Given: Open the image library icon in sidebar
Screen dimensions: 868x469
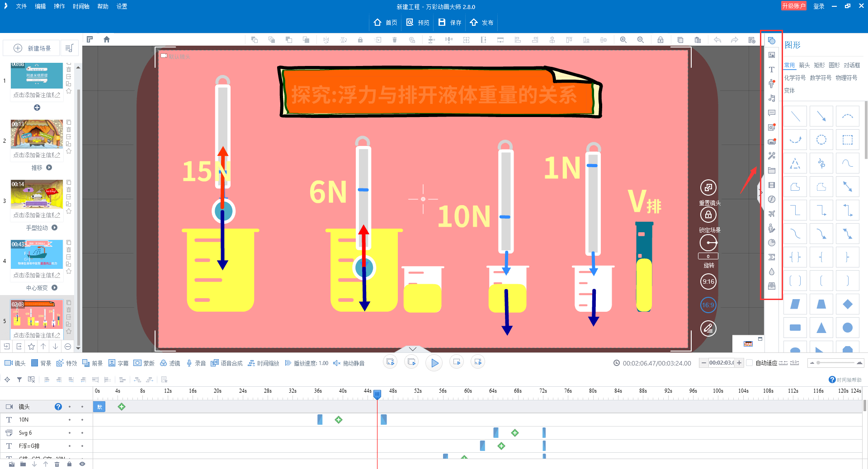Looking at the screenshot, I should point(772,55).
